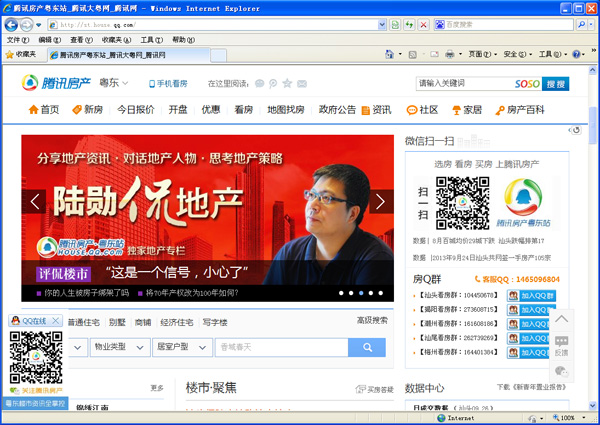This screenshot has height=425, width=600.
Task: Click the compatibility view icon beside address bar
Action: pos(395,25)
